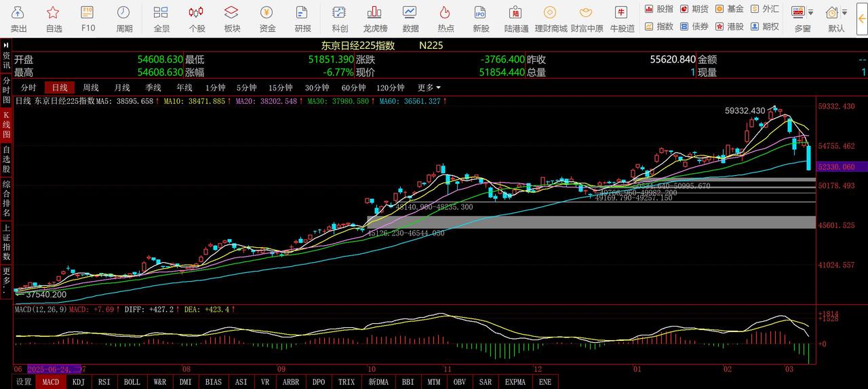Select the 5分钟 period

tap(247, 88)
